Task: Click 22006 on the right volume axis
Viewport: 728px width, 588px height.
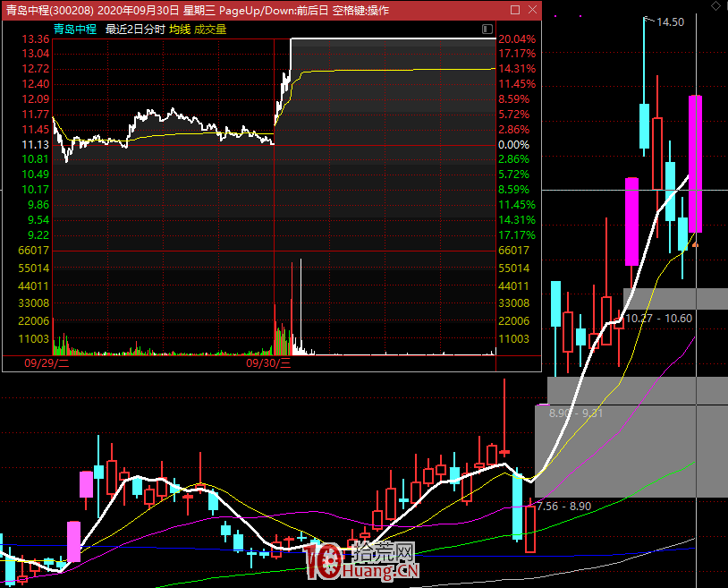Action: click(x=514, y=321)
